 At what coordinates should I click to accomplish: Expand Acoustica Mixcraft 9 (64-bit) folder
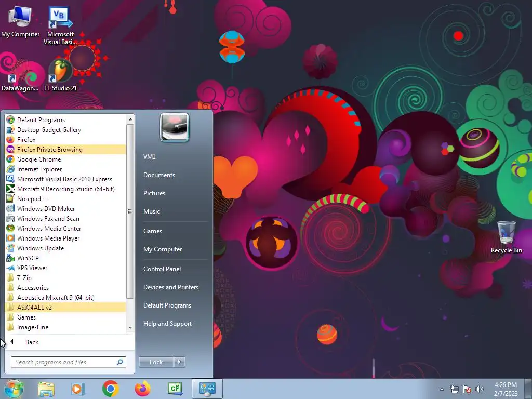tap(66, 297)
